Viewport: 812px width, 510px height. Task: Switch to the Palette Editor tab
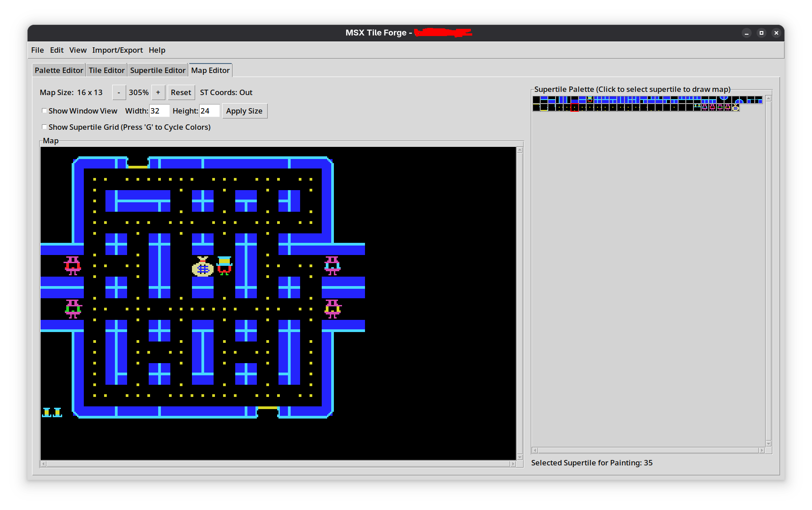coord(59,70)
